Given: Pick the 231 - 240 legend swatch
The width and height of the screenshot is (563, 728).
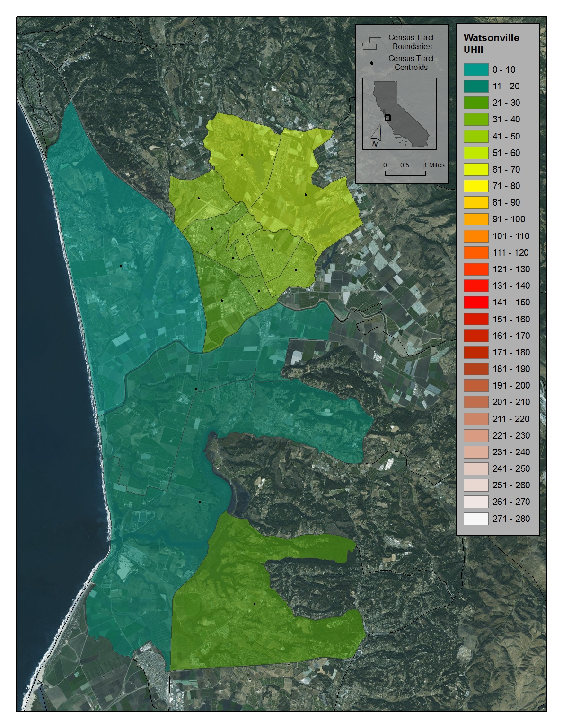Looking at the screenshot, I should pos(475,452).
